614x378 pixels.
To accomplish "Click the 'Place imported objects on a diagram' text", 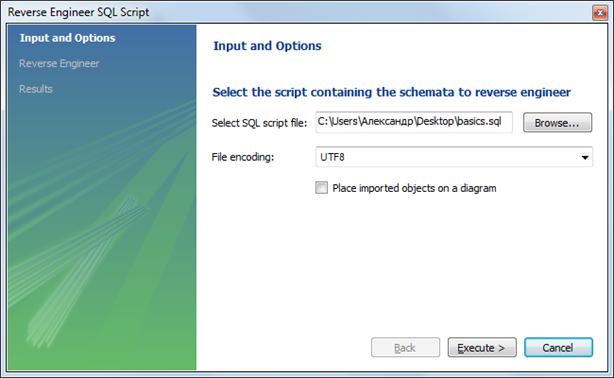I will [x=414, y=188].
